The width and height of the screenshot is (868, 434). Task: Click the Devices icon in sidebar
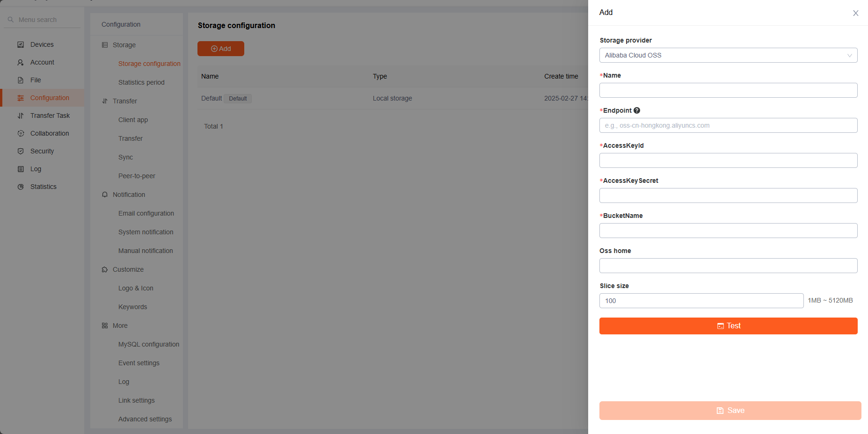tap(21, 44)
